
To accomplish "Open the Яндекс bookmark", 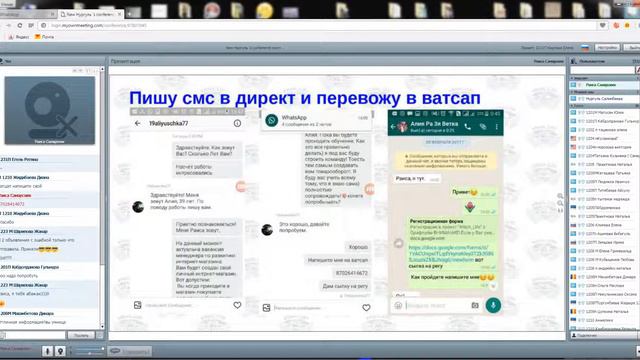I will click(x=19, y=37).
